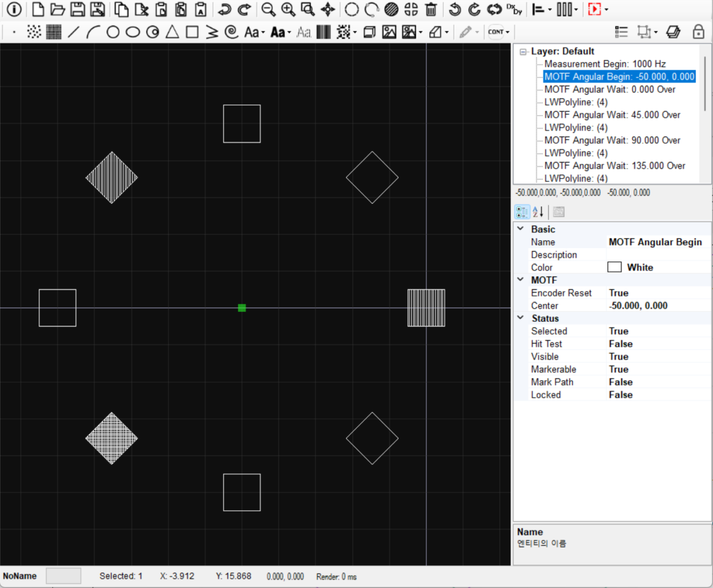This screenshot has width=713, height=588.
Task: Click the Dx Dy transform icon
Action: pyautogui.click(x=514, y=9)
